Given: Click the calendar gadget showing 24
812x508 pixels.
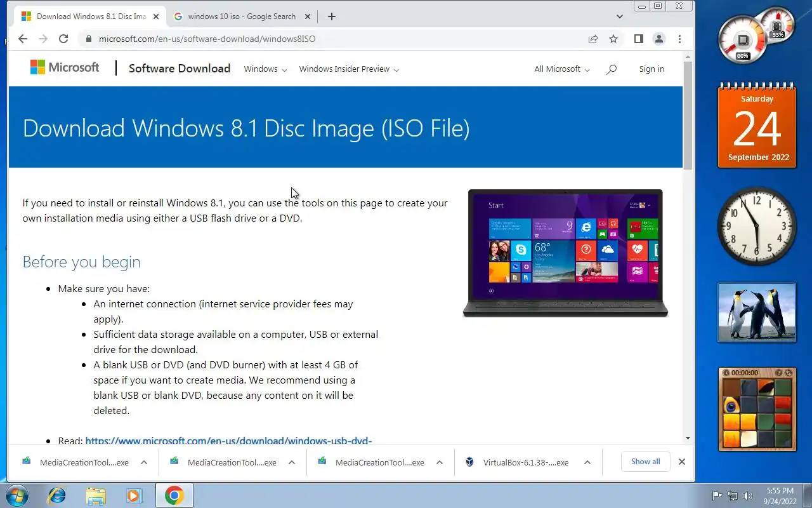Looking at the screenshot, I should pyautogui.click(x=757, y=126).
